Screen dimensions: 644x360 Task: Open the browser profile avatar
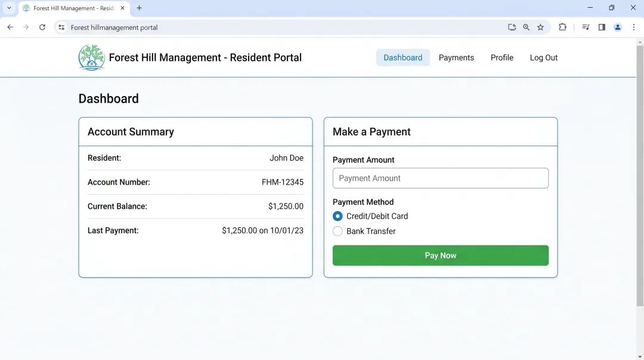[618, 27]
